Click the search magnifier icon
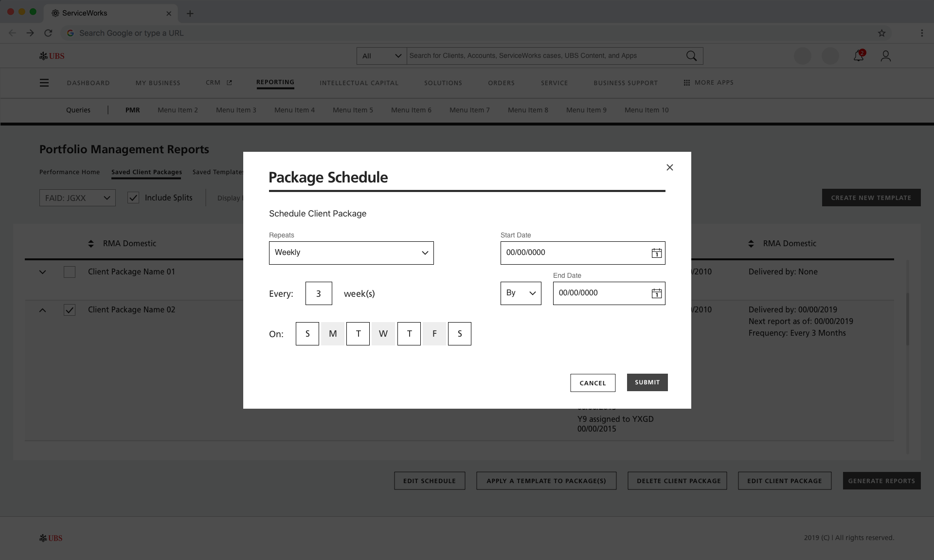The height and width of the screenshot is (560, 934). click(x=691, y=56)
